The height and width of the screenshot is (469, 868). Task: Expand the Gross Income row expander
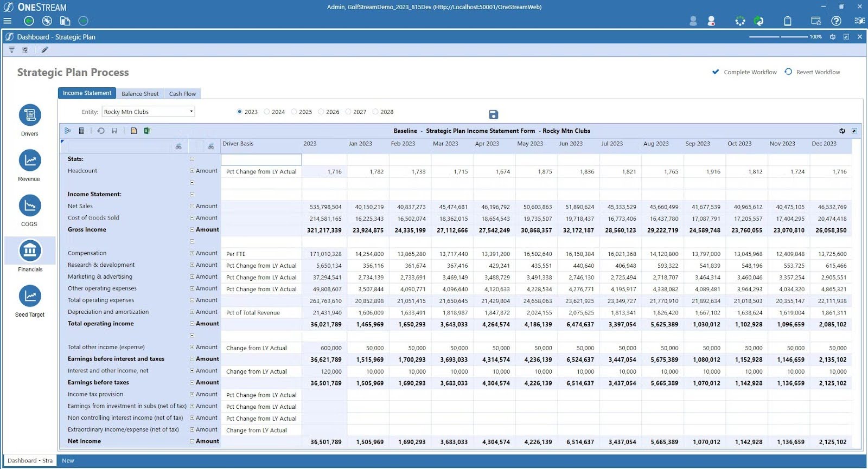[x=192, y=229]
